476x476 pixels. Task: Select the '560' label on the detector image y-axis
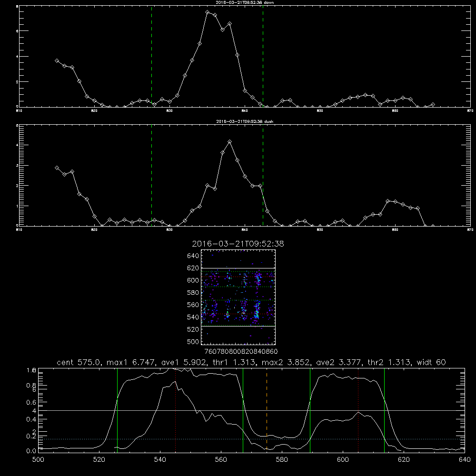(193, 305)
